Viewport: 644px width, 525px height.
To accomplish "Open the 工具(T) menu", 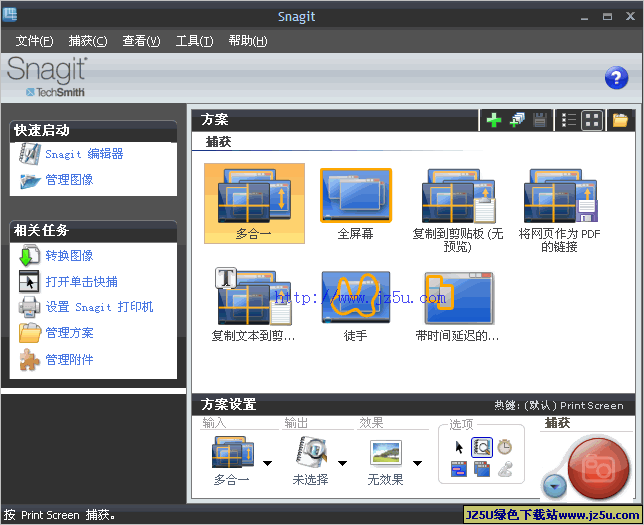I will tap(194, 41).
